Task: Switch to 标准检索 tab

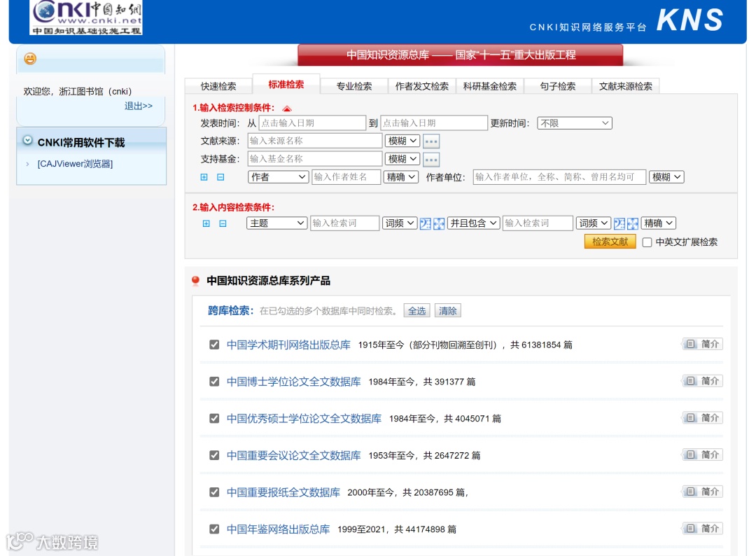Action: tap(286, 85)
